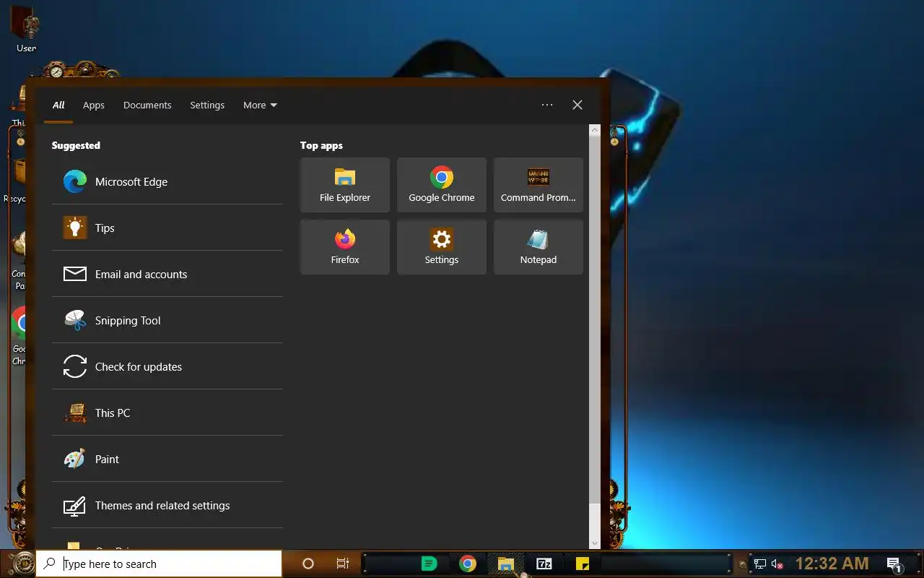Switch to the All search tab

tap(58, 105)
